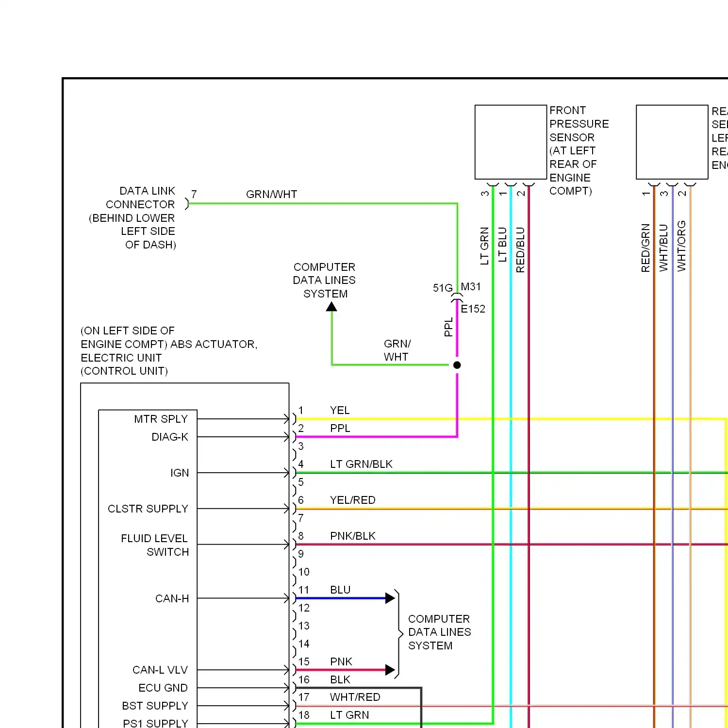Select the LT GRN wire label at pin 18
Image resolution: width=728 pixels, height=728 pixels.
click(x=349, y=715)
